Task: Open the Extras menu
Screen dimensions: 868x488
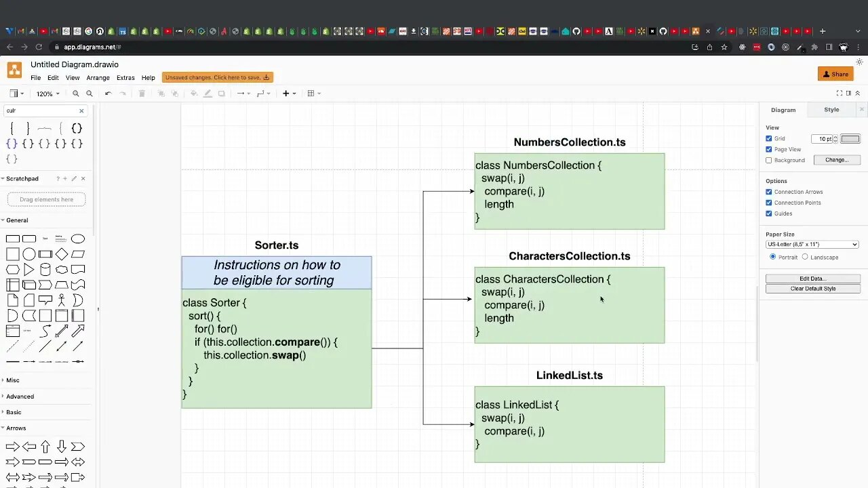Action: pyautogui.click(x=125, y=78)
